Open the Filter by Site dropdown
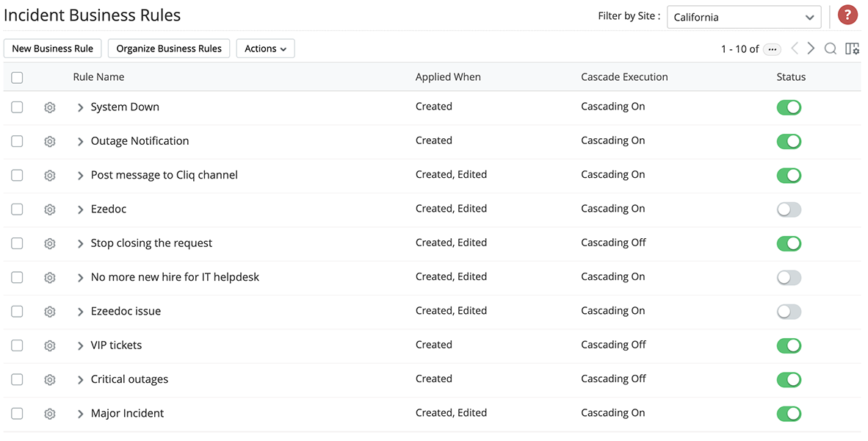Viewport: 868px width, 441px height. [x=743, y=17]
